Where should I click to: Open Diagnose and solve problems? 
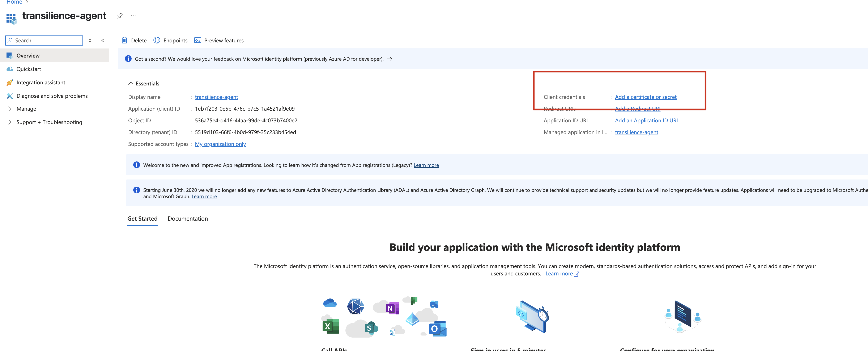[52, 96]
